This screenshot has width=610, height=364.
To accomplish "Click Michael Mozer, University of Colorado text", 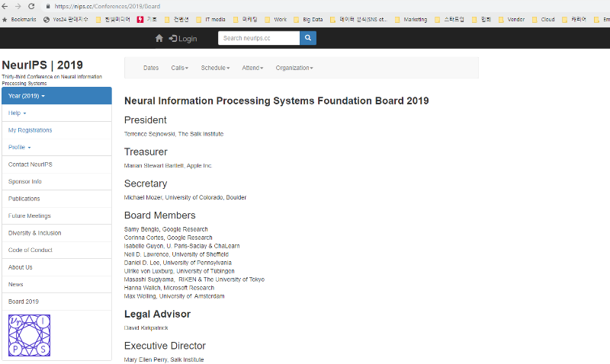I will pyautogui.click(x=185, y=197).
